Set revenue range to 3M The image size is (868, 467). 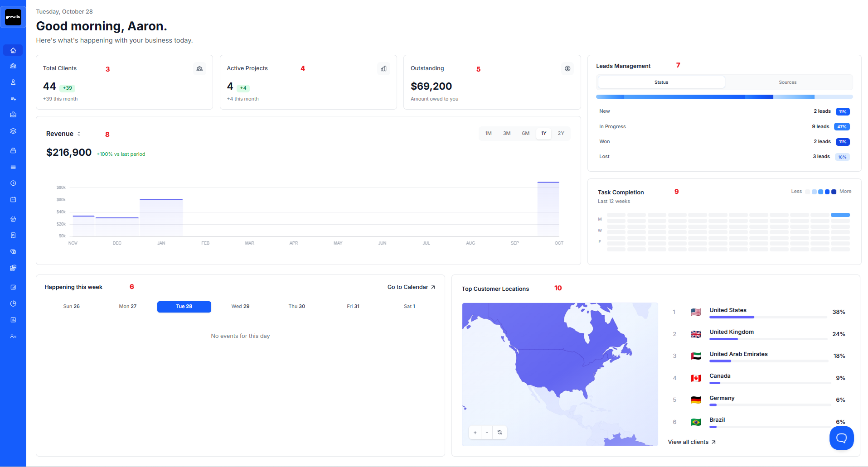pos(507,134)
